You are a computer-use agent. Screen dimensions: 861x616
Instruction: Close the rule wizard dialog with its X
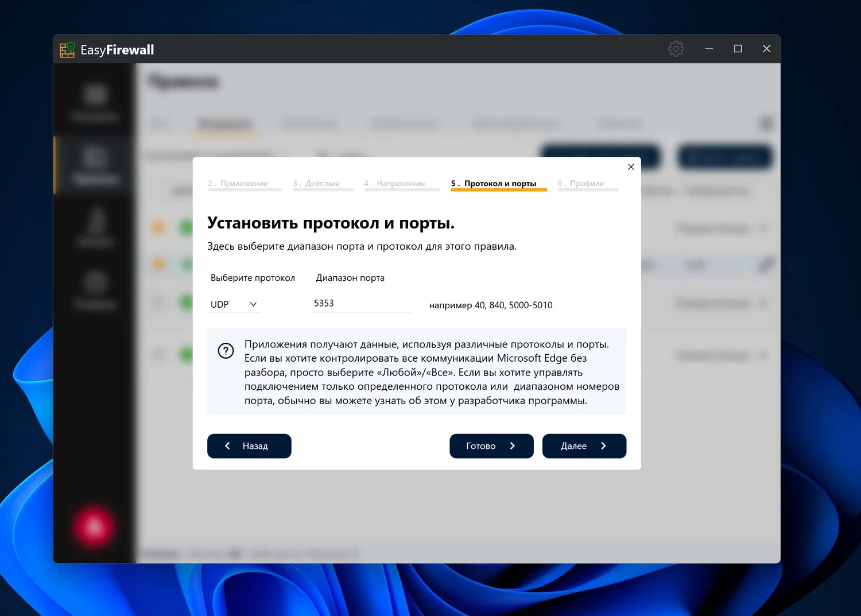pyautogui.click(x=631, y=167)
